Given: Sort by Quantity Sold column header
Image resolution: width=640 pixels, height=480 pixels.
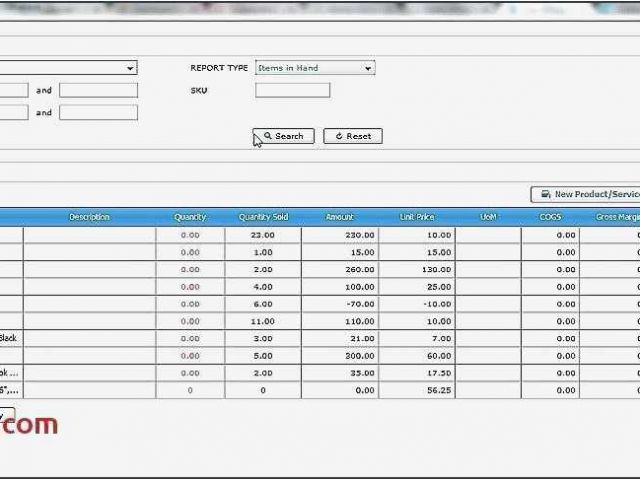Looking at the screenshot, I should tap(262, 217).
